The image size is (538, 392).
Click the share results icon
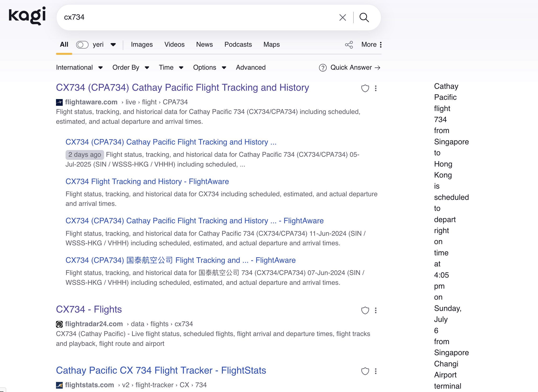coord(349,45)
